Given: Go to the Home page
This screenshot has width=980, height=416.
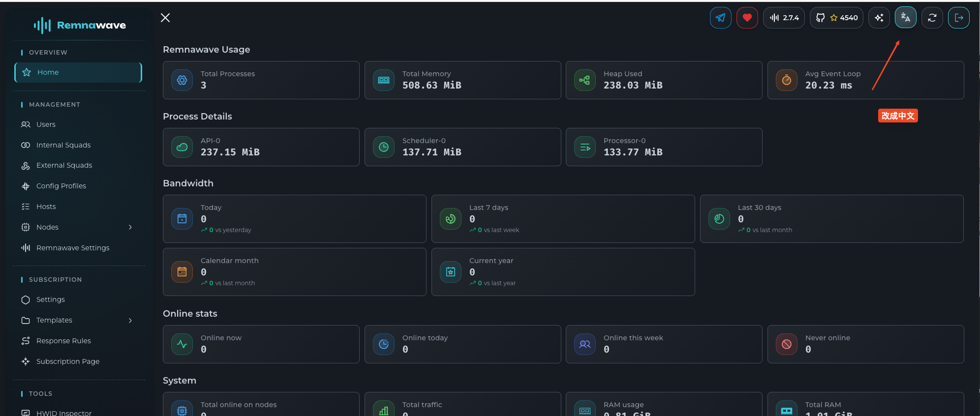Looking at the screenshot, I should (x=78, y=72).
